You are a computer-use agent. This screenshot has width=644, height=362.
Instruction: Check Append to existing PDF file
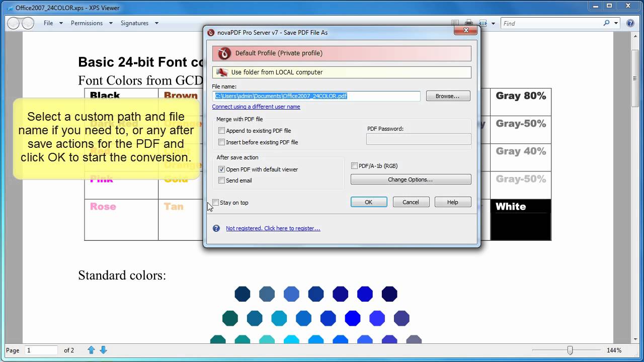point(221,131)
